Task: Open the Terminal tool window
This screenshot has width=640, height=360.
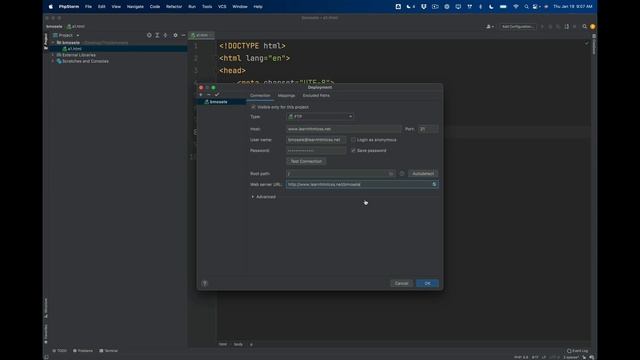Action: tap(109, 351)
